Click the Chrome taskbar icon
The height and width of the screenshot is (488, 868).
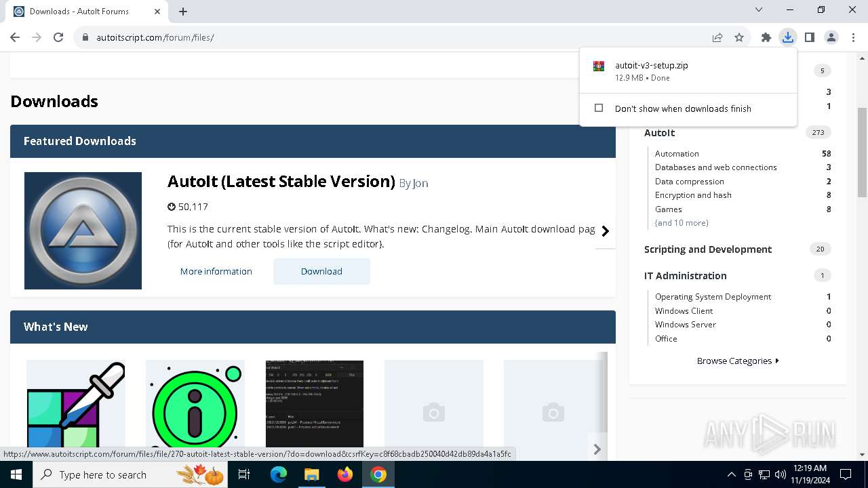click(378, 474)
